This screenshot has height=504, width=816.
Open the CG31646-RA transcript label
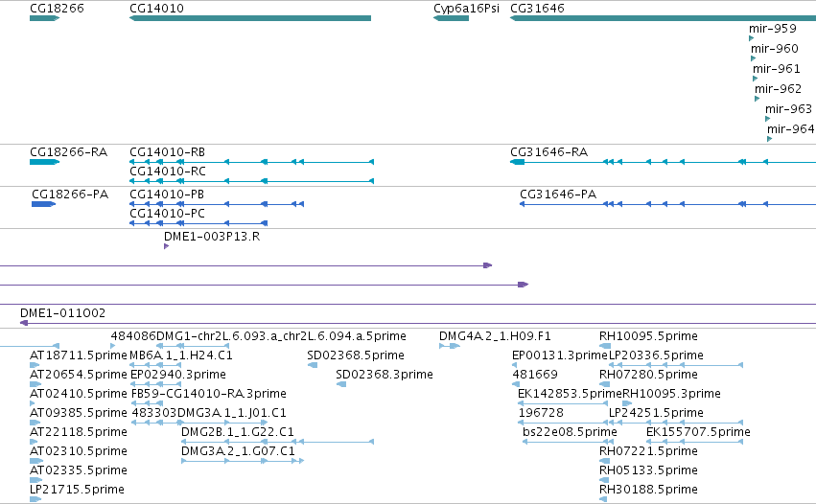coord(549,152)
